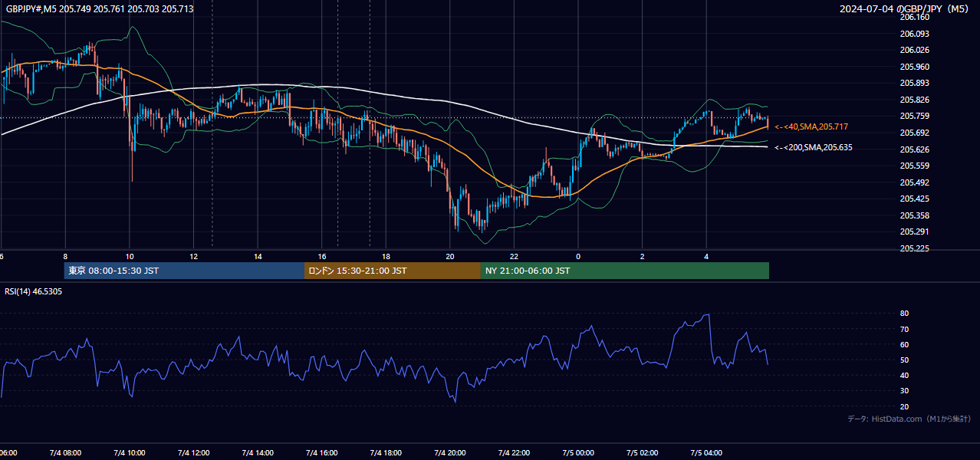Click the RSI(14) 46.5305 indicator label

(34, 291)
